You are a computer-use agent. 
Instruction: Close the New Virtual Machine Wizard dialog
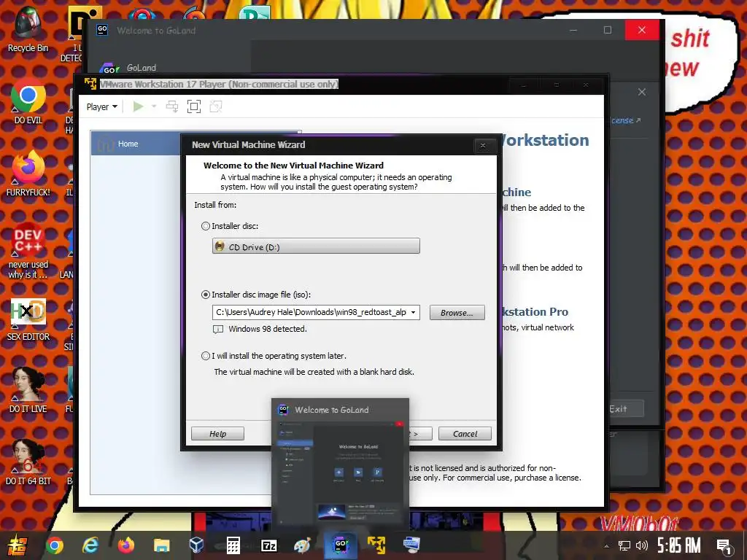tap(483, 146)
